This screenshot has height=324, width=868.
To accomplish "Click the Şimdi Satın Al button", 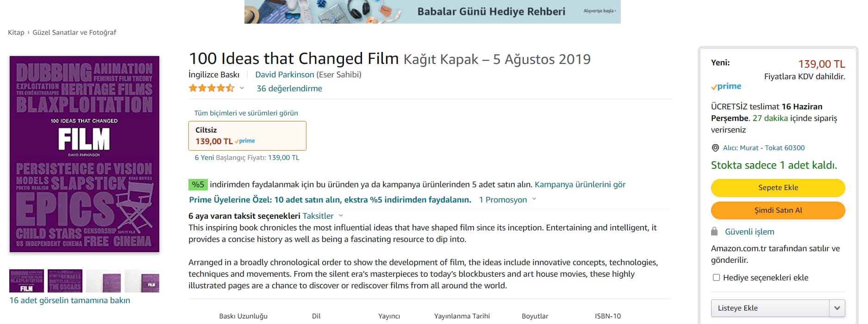I will click(x=778, y=210).
